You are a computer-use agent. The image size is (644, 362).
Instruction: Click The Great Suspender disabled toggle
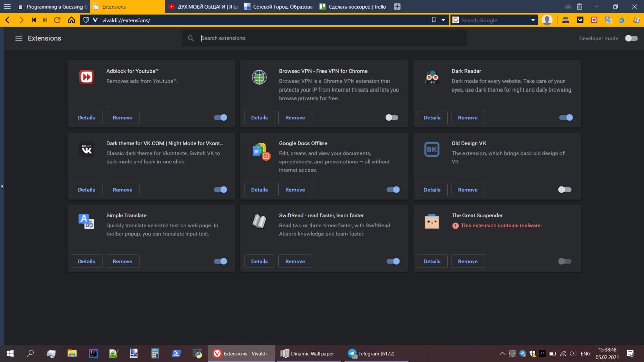click(x=565, y=261)
